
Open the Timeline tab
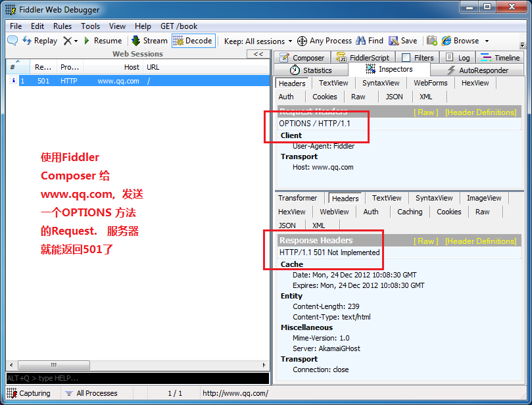point(500,58)
